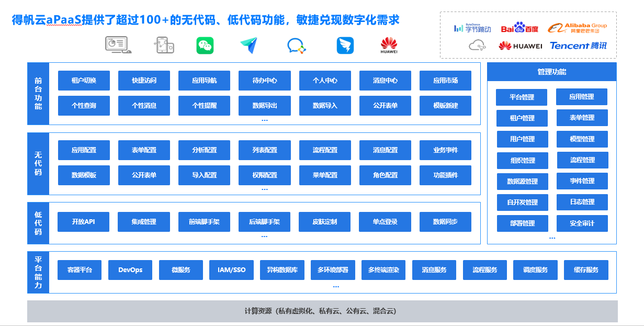Switch to the 前台功能 section label
The height and width of the screenshot is (326, 644).
[37, 93]
